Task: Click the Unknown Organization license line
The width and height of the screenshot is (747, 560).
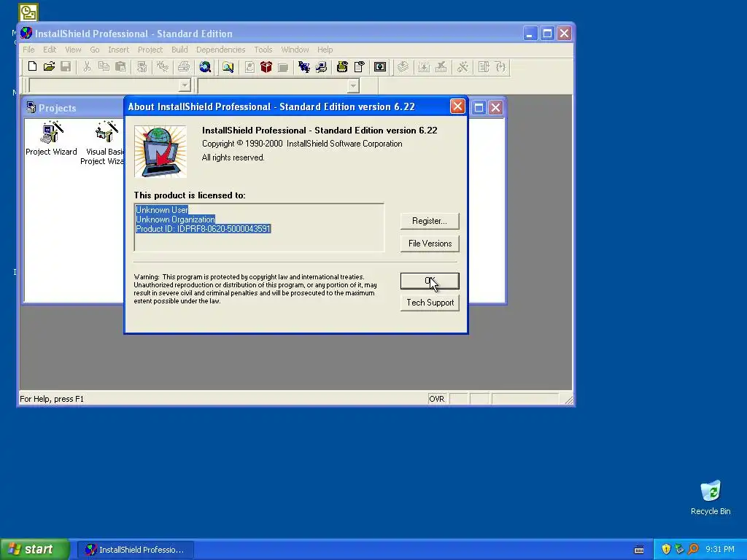Action: (175, 219)
